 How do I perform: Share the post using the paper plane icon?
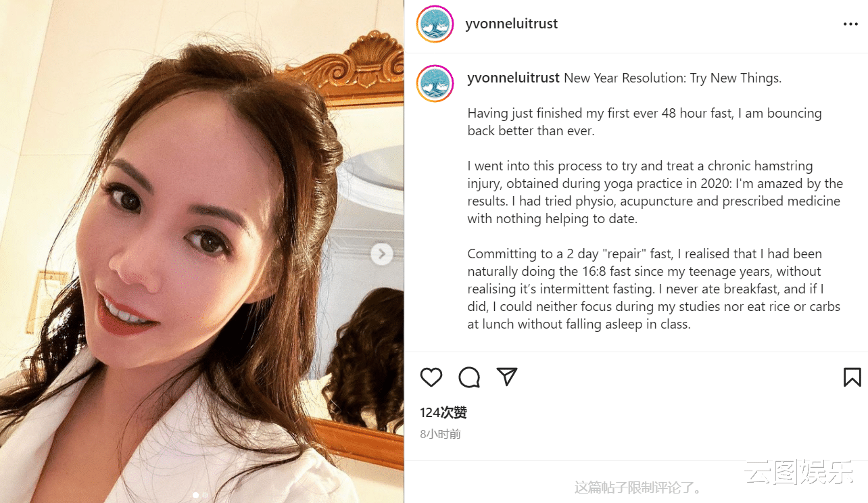coord(507,377)
